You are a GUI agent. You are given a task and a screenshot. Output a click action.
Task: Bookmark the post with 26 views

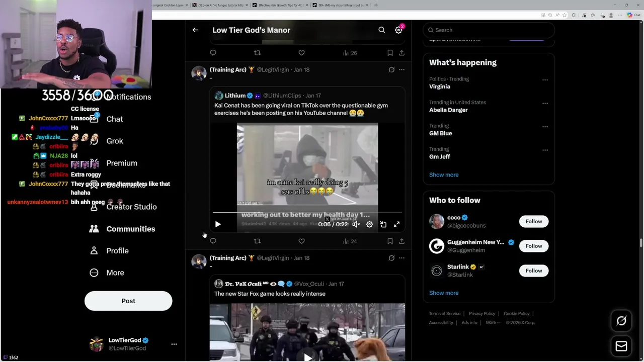coord(390,53)
